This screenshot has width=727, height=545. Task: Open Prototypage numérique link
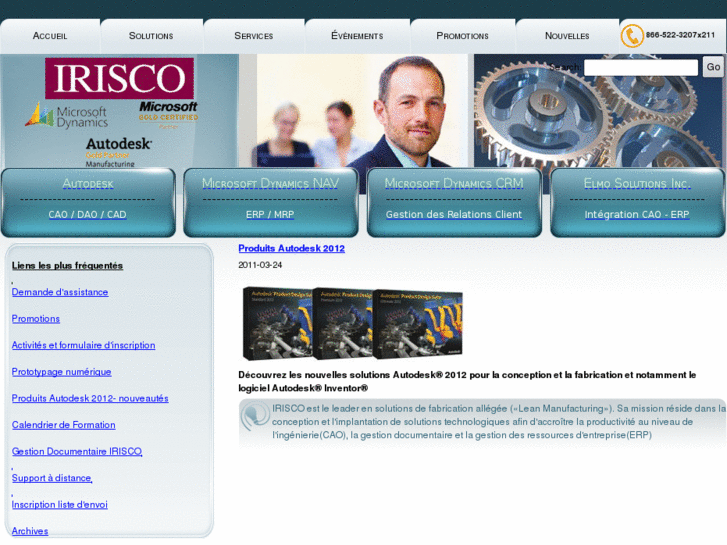[x=62, y=372]
